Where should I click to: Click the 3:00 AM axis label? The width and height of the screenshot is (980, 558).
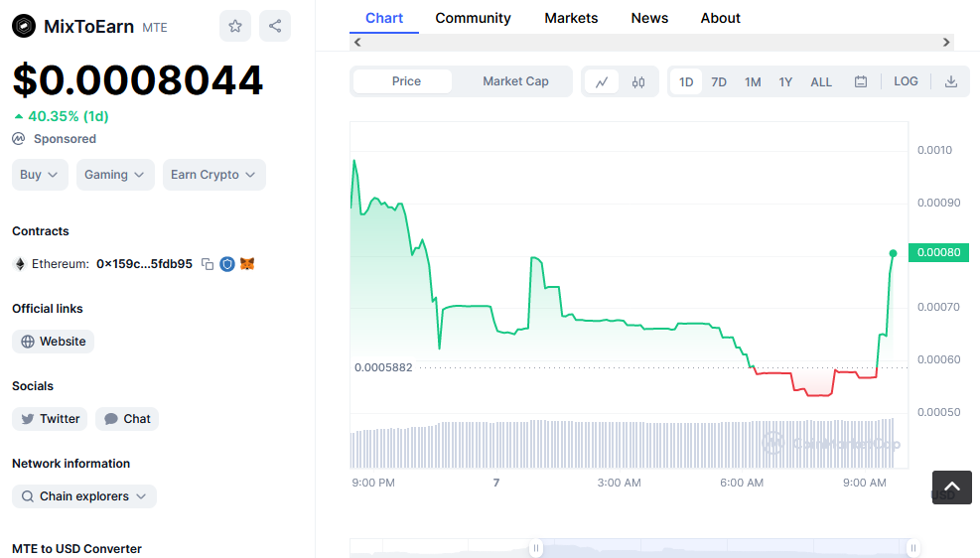coord(619,483)
